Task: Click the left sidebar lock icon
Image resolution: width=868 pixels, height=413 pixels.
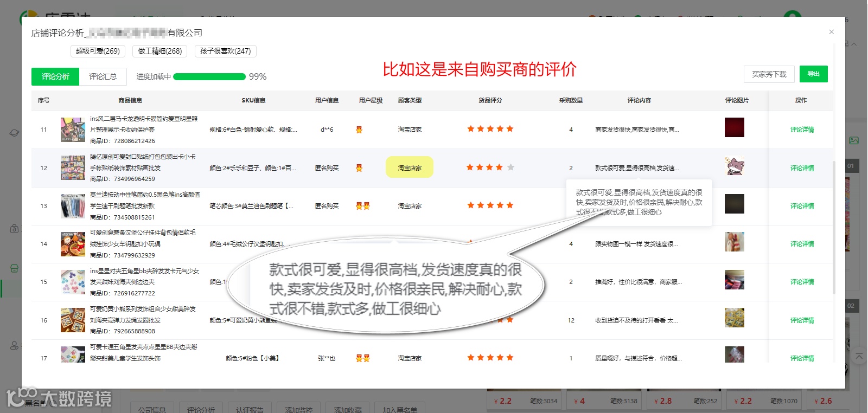Action: [15, 228]
